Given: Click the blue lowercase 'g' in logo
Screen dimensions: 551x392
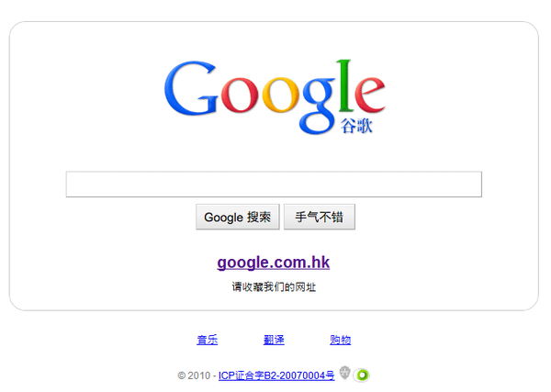Looking at the screenshot, I should (318, 106).
